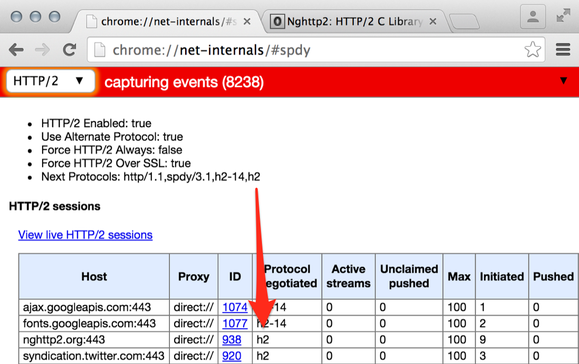Click the Force HTTP/2 Over SSL: true line
Image resolution: width=579 pixels, height=364 pixels.
click(x=116, y=163)
